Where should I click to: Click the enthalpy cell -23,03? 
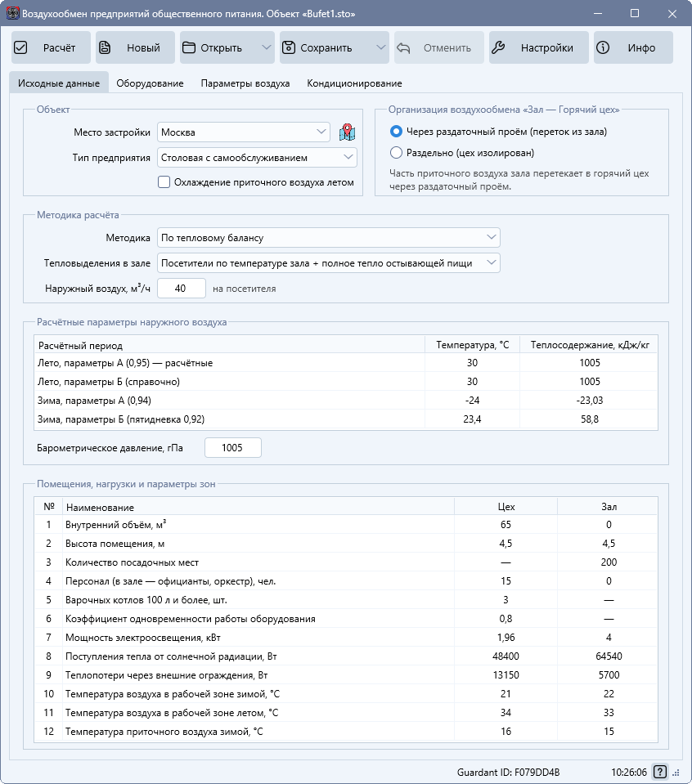click(x=590, y=400)
